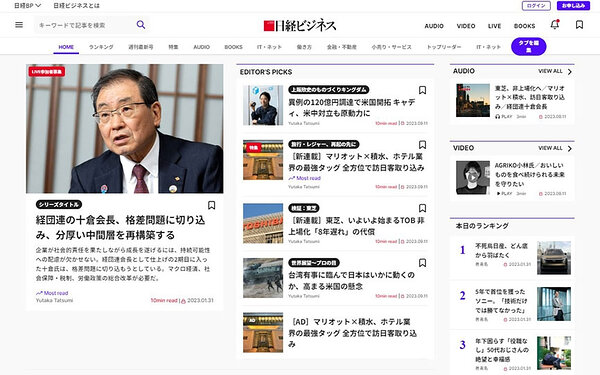Click the 上阪欣史のものづくりキングダム tag
The image size is (600, 375).
pyautogui.click(x=328, y=90)
